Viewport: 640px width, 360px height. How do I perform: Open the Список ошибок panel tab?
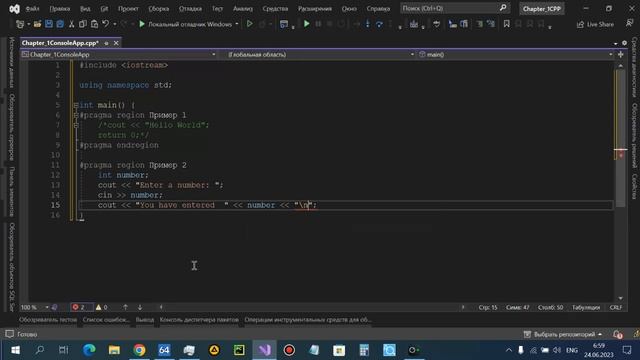click(106, 320)
